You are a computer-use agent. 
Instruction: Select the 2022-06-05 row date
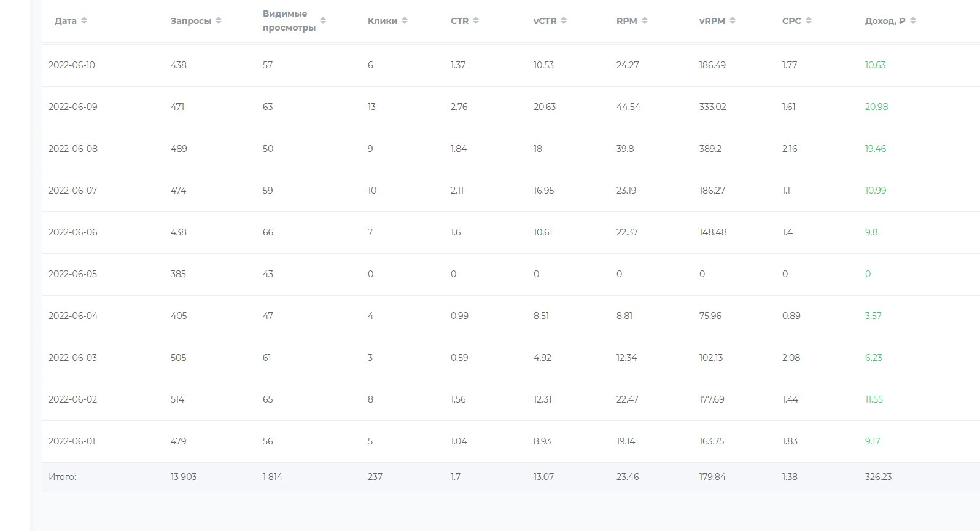tap(72, 274)
